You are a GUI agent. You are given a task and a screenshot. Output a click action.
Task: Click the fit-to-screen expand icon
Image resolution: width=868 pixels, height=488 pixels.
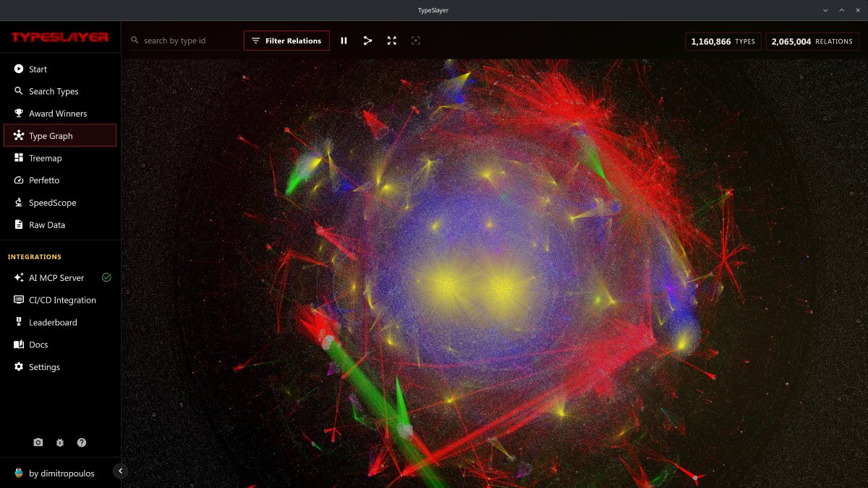(391, 41)
